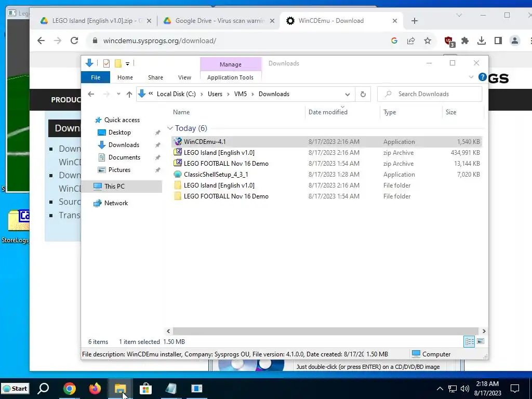Select LEGO Island File folder icon
This screenshot has height=399, width=532.
pos(178,185)
